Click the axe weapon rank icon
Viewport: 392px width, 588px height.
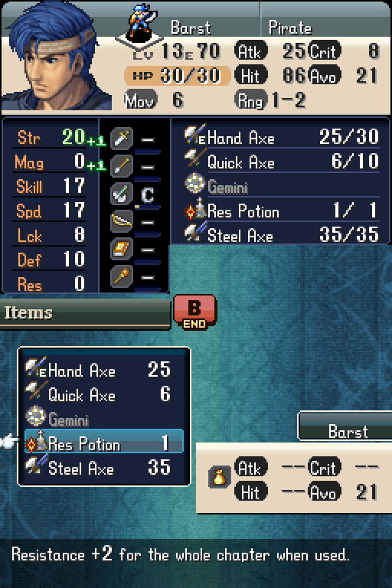(x=122, y=194)
